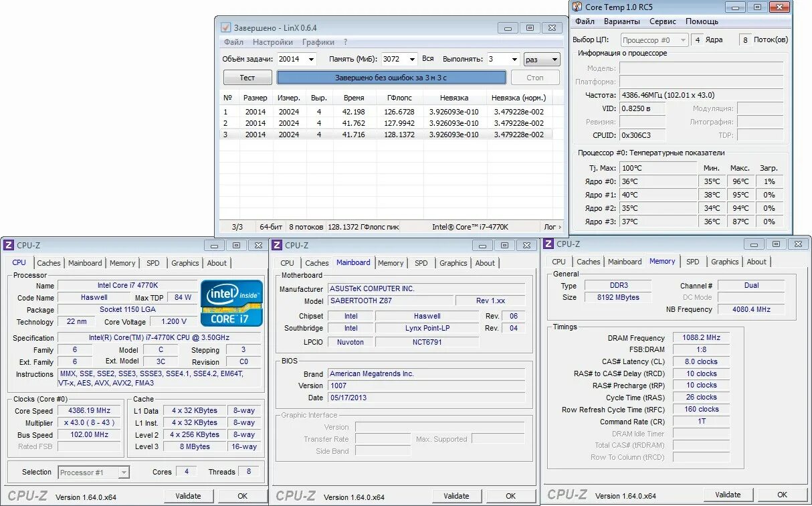Switch to Memory tab in left CPU-Z

click(122, 263)
